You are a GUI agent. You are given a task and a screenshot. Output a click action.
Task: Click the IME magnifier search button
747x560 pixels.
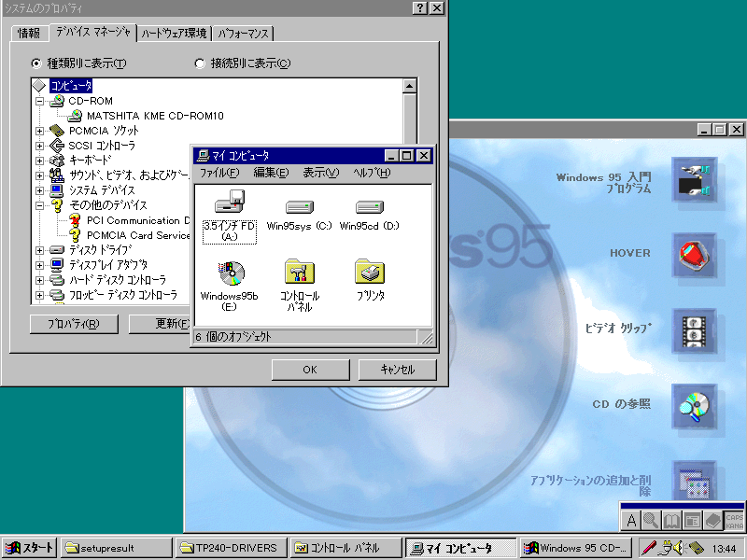tap(651, 520)
